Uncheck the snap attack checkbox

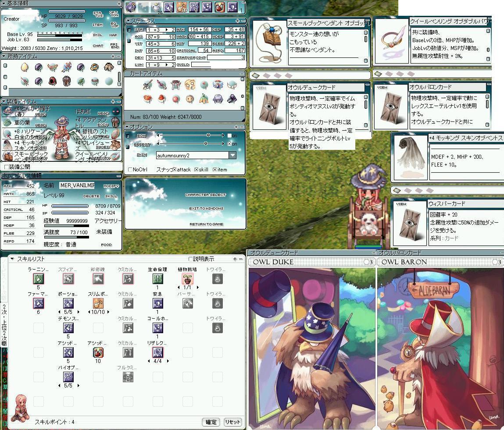[175, 170]
